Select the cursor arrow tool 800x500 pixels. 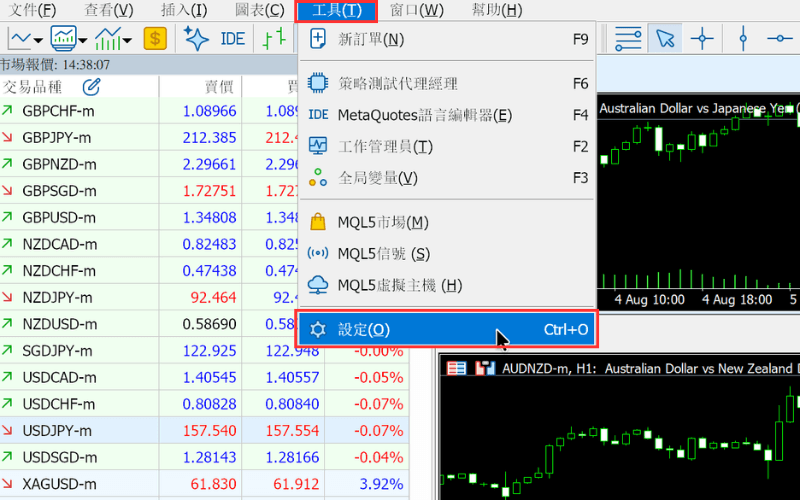click(x=665, y=38)
